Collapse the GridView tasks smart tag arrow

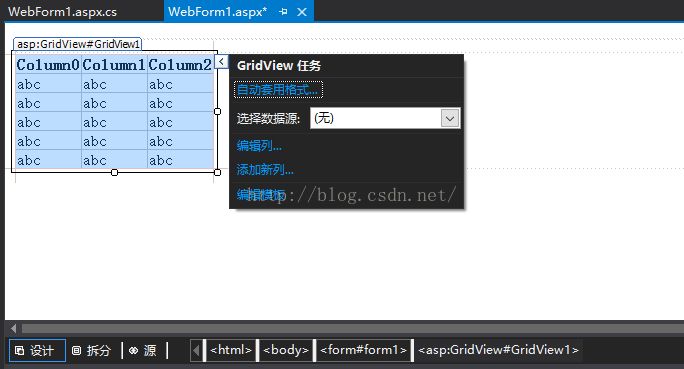[222, 62]
